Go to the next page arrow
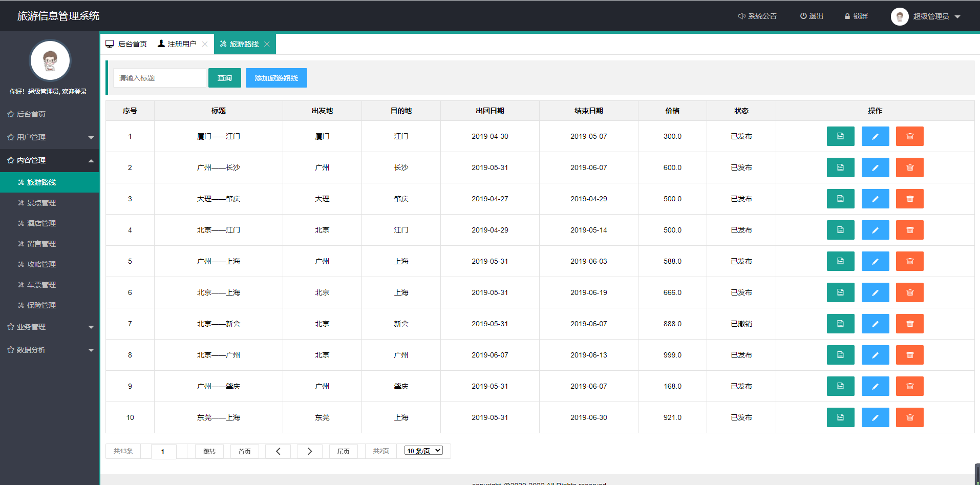The image size is (980, 485). tap(310, 451)
